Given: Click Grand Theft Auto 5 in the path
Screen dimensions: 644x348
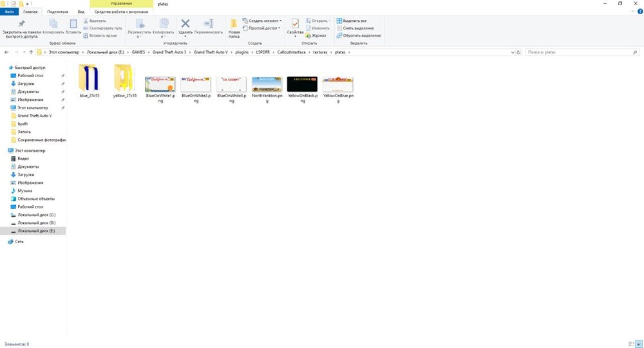Looking at the screenshot, I should coord(169,52).
